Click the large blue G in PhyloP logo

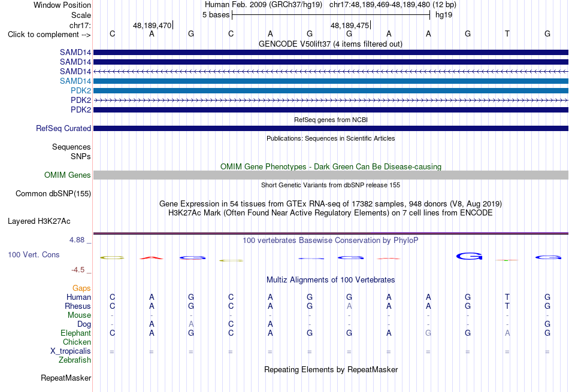(x=469, y=256)
